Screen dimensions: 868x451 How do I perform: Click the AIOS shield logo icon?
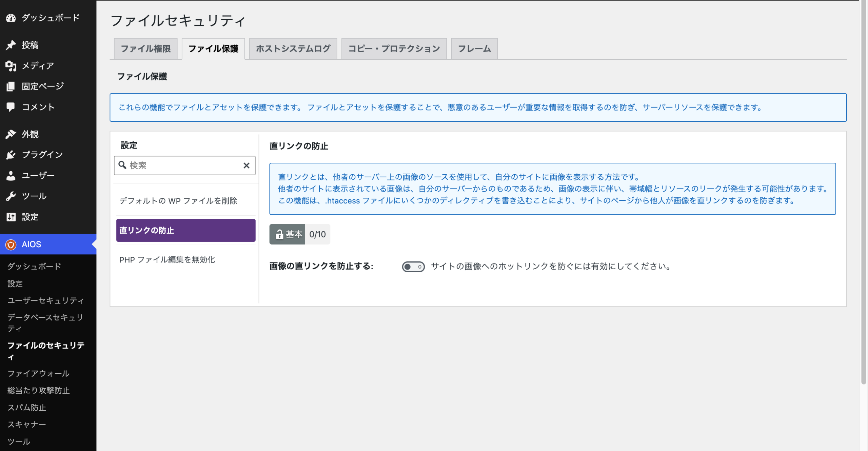[11, 244]
